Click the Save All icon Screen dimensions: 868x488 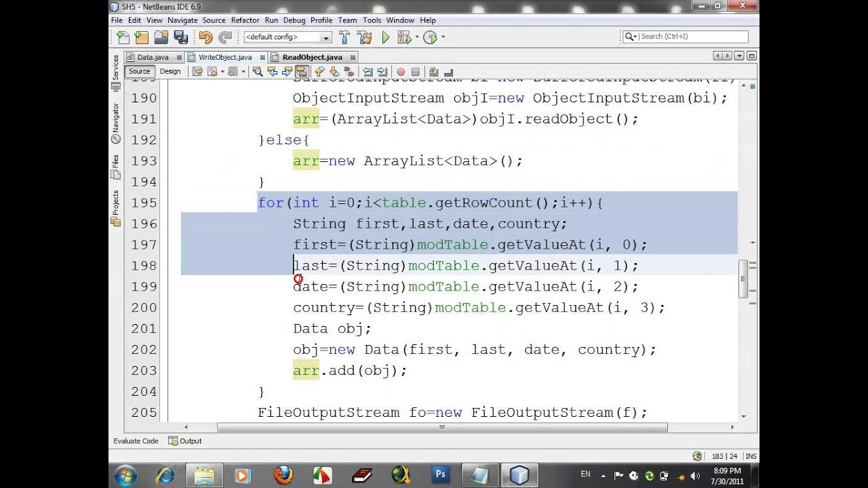pos(180,37)
